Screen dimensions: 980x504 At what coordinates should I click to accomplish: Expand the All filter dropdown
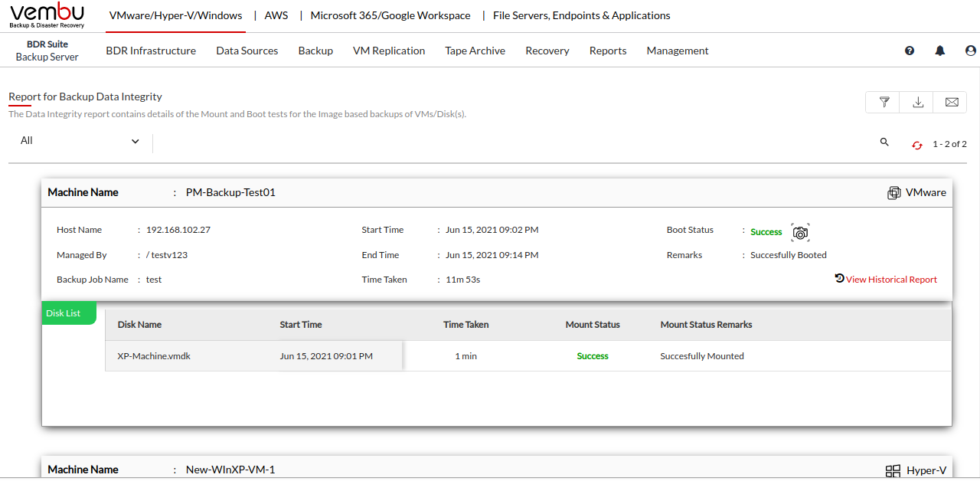click(x=80, y=141)
